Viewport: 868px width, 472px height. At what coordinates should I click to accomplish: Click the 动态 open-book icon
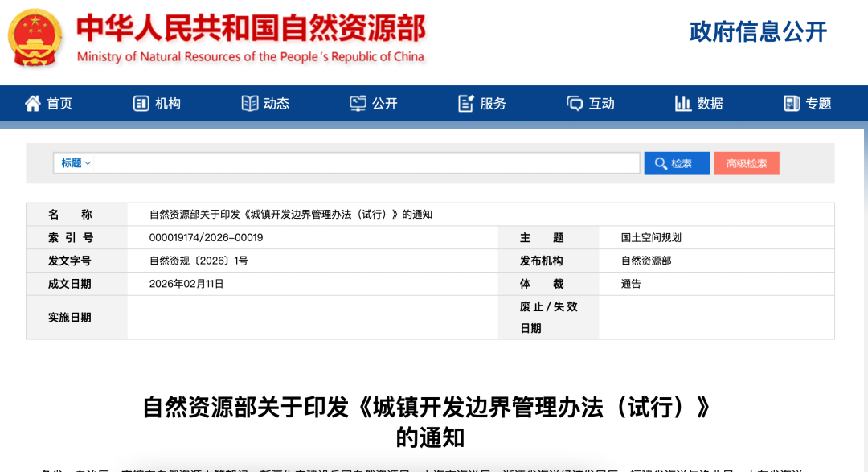coord(250,103)
